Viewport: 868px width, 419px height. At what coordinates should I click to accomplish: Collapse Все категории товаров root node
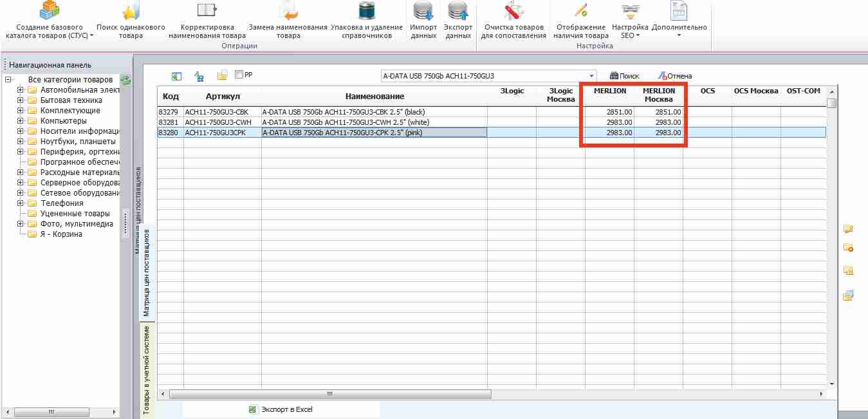coord(8,80)
